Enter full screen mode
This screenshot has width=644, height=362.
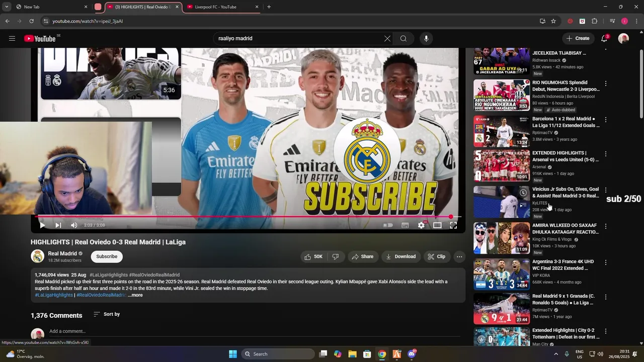click(453, 225)
